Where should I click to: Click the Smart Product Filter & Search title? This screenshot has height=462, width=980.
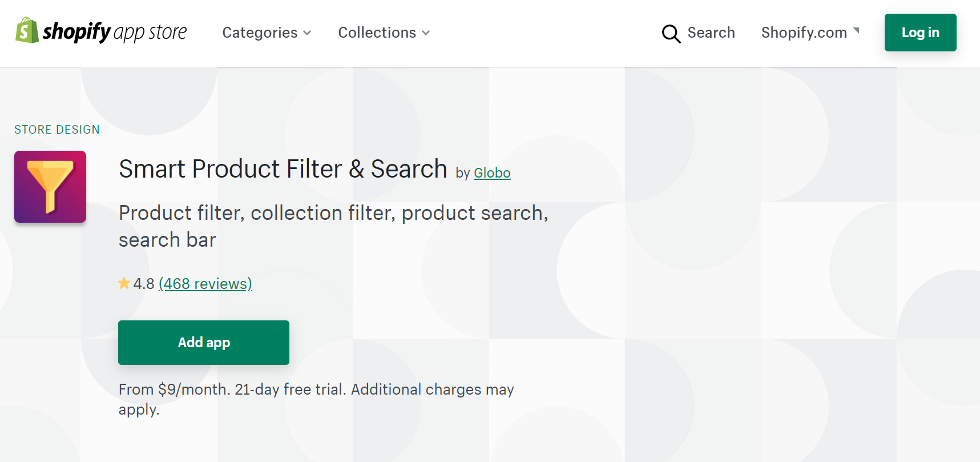(x=283, y=169)
